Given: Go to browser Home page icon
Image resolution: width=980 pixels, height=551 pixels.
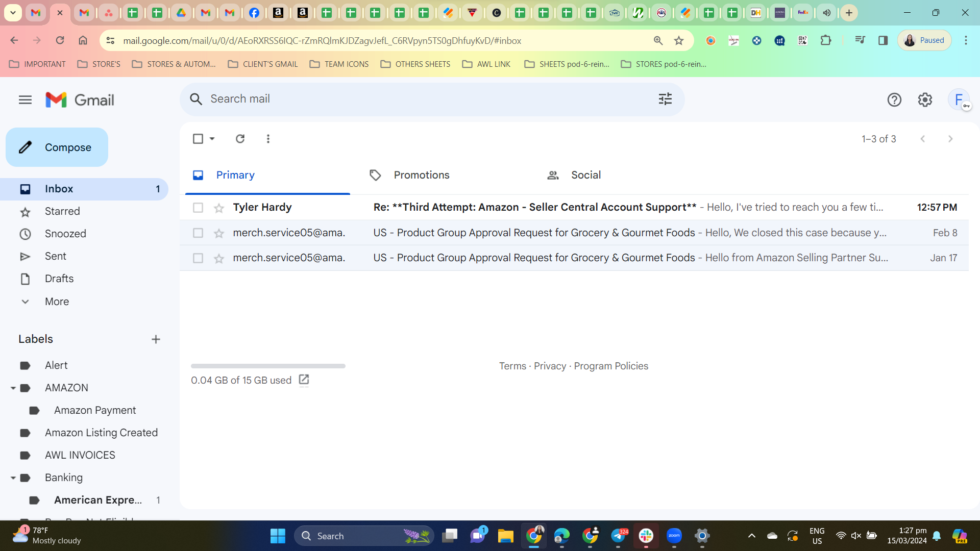Looking at the screenshot, I should [x=83, y=40].
